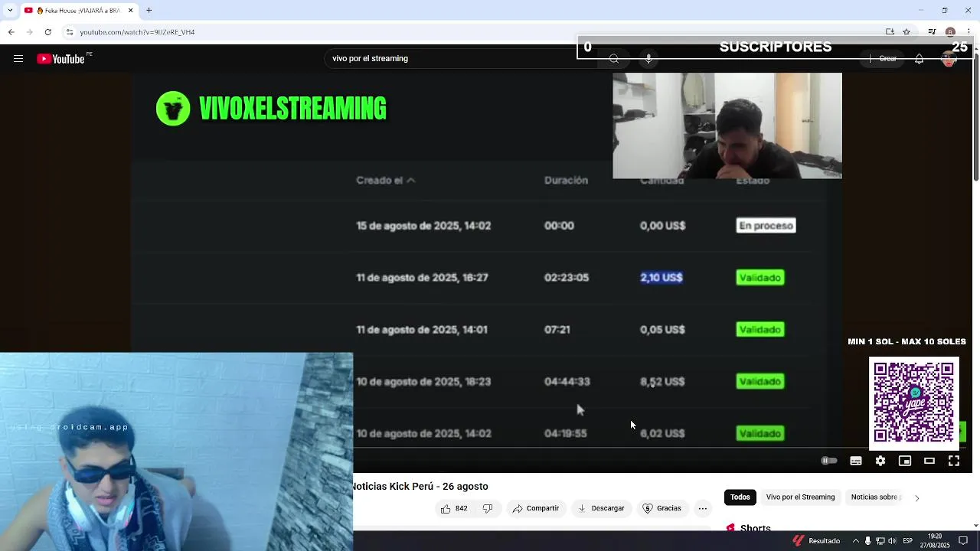Select the Todos filter chip
This screenshot has width=980, height=551.
coord(740,497)
